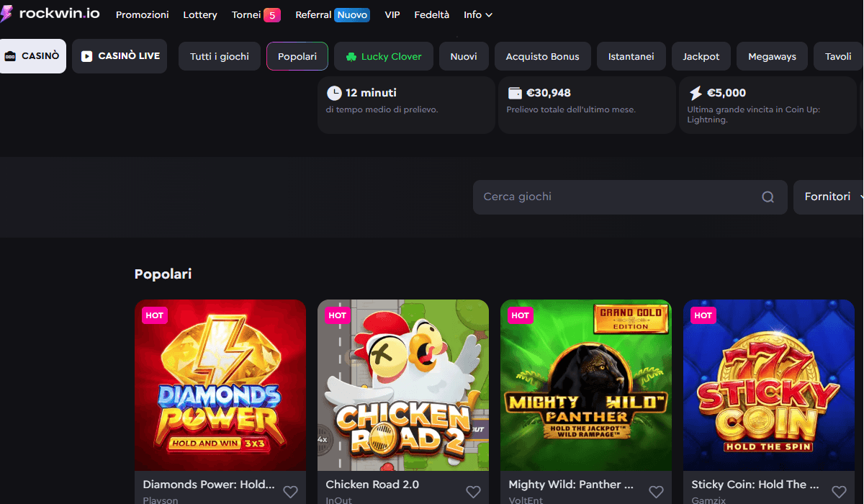Toggle heart on Chicken Road 2.0
Viewport: 864px width, 504px height.
473,492
